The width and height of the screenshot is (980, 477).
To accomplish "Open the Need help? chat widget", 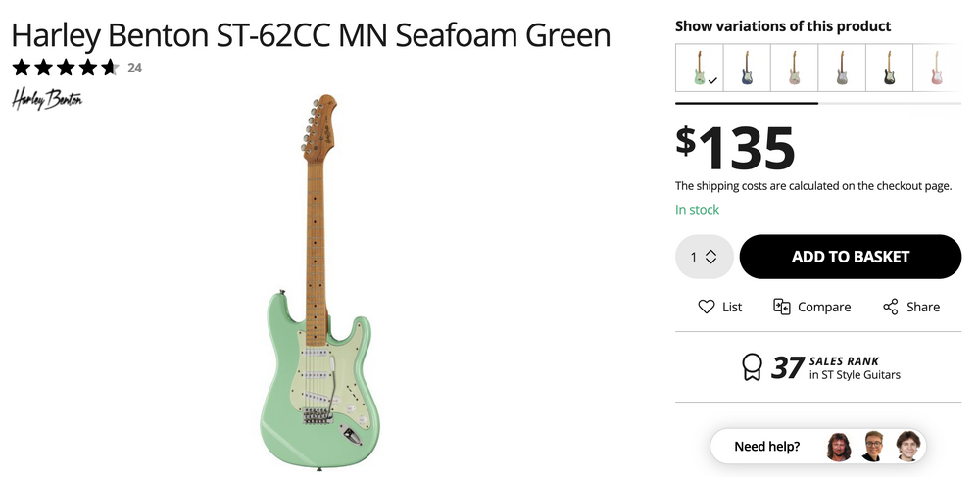I will tap(767, 447).
